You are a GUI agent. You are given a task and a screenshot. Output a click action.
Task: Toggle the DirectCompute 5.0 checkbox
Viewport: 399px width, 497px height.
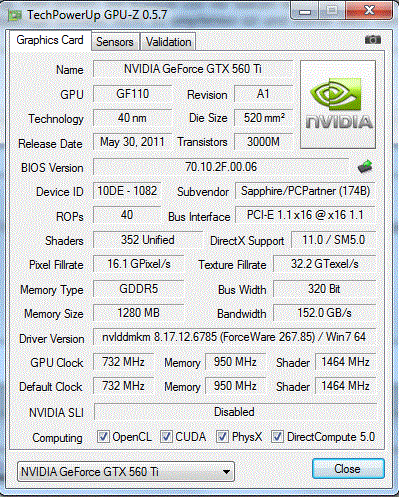pyautogui.click(x=277, y=436)
